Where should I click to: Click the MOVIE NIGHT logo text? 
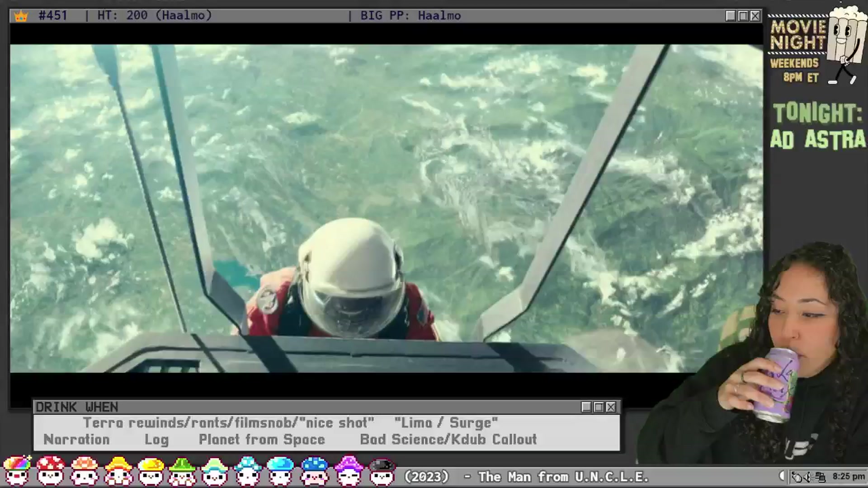pos(798,35)
